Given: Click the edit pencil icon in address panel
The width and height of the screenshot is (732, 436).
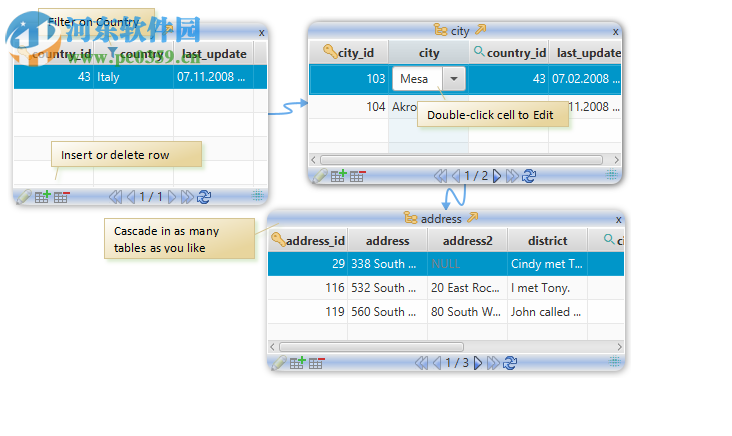Looking at the screenshot, I should click(x=279, y=363).
